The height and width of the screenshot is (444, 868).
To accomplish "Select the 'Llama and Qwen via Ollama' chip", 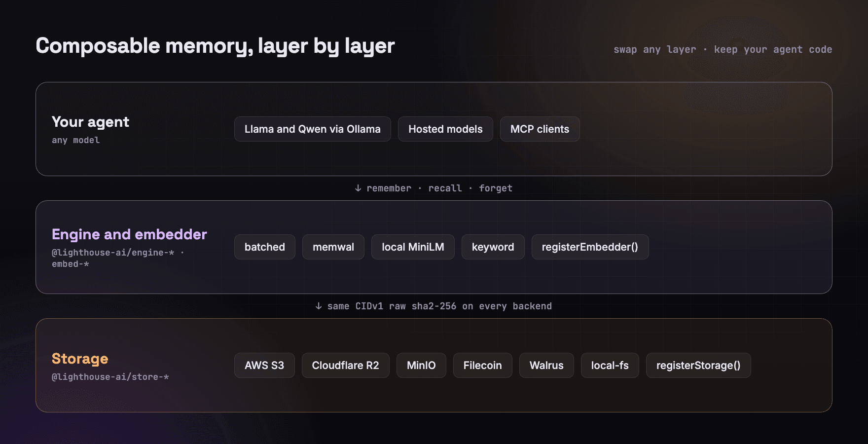I will tap(313, 129).
